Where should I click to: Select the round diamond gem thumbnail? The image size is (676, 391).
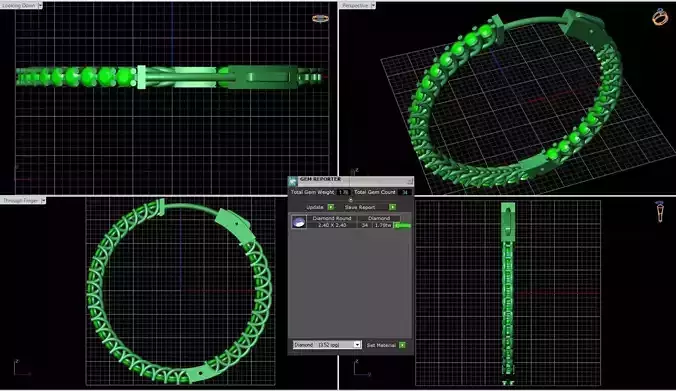click(x=298, y=222)
